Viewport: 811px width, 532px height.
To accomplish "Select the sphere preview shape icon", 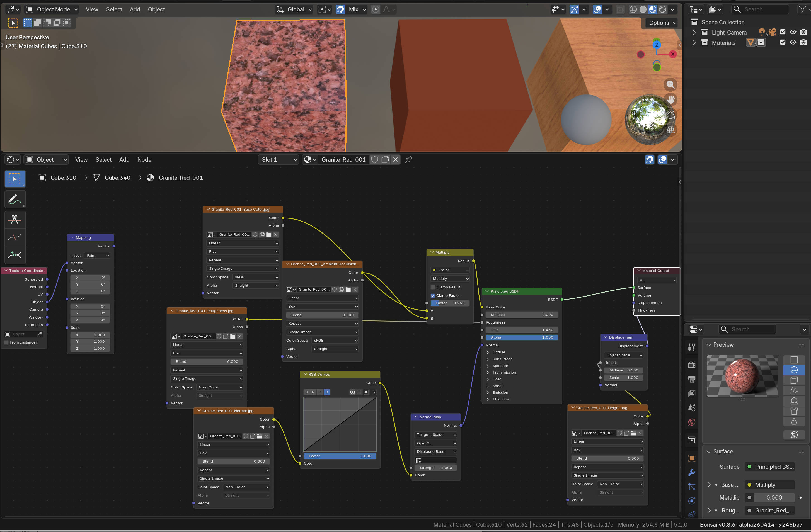I will (x=794, y=370).
